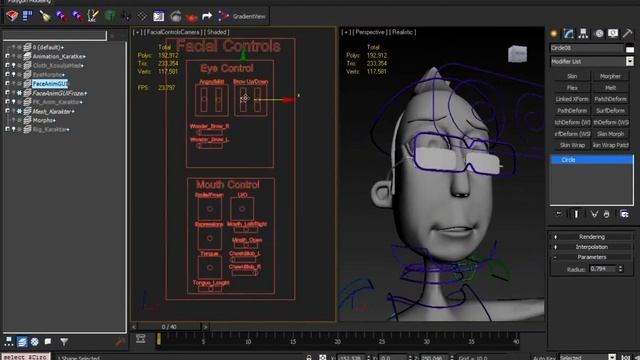This screenshot has width=640, height=360.
Task: Click the blue graphite ribbon toolbar icon
Action: pyautogui.click(x=27, y=16)
